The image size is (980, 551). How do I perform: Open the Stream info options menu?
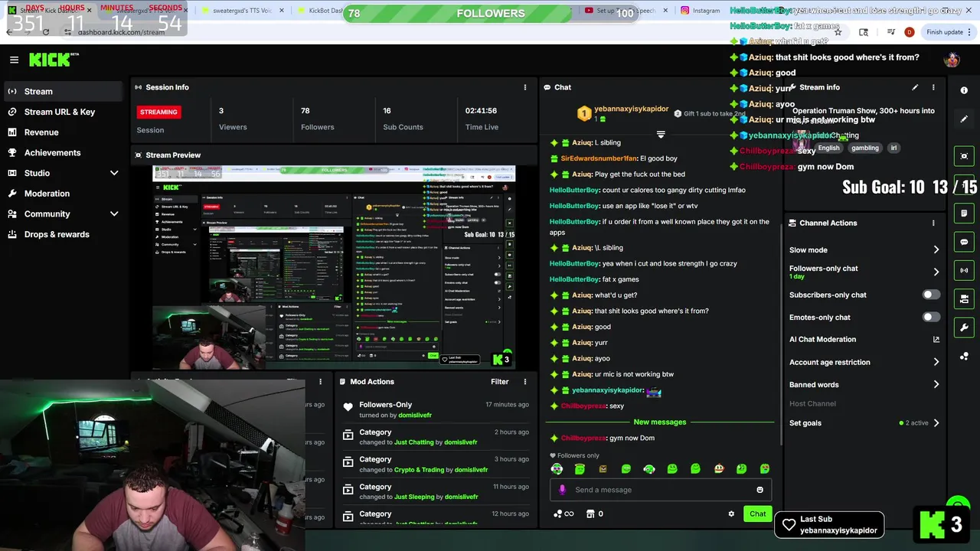(933, 87)
